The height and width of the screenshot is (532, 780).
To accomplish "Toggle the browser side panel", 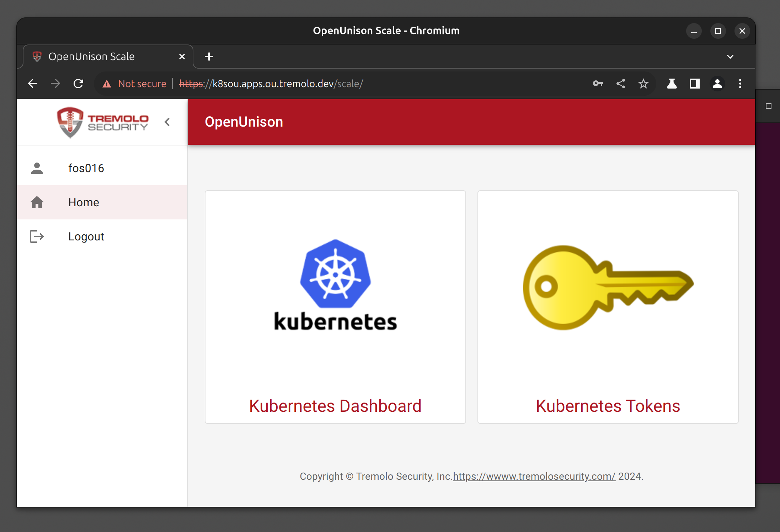I will [x=694, y=84].
